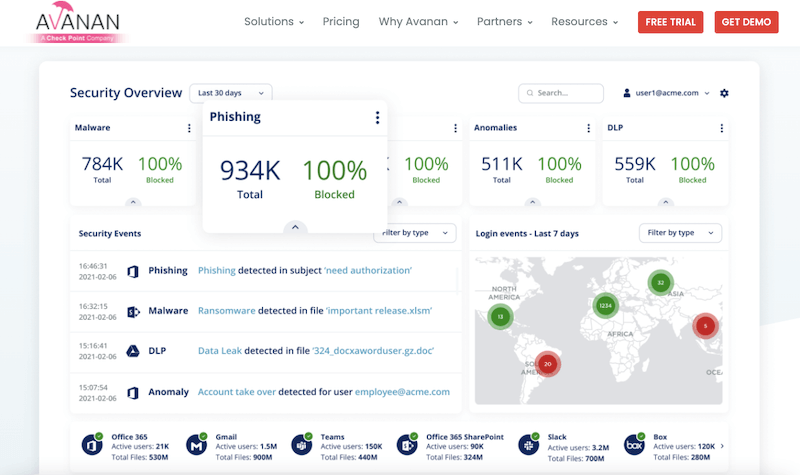Viewport: 800px width, 475px height.
Task: Click the Data Leak link
Action: coord(220,351)
